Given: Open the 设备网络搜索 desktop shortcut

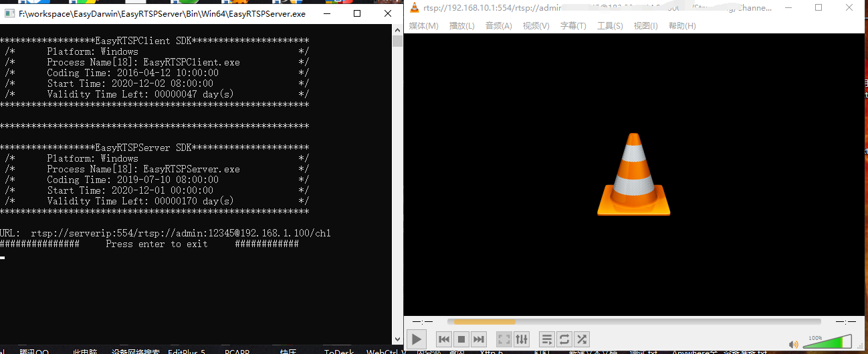Looking at the screenshot, I should click(136, 351).
